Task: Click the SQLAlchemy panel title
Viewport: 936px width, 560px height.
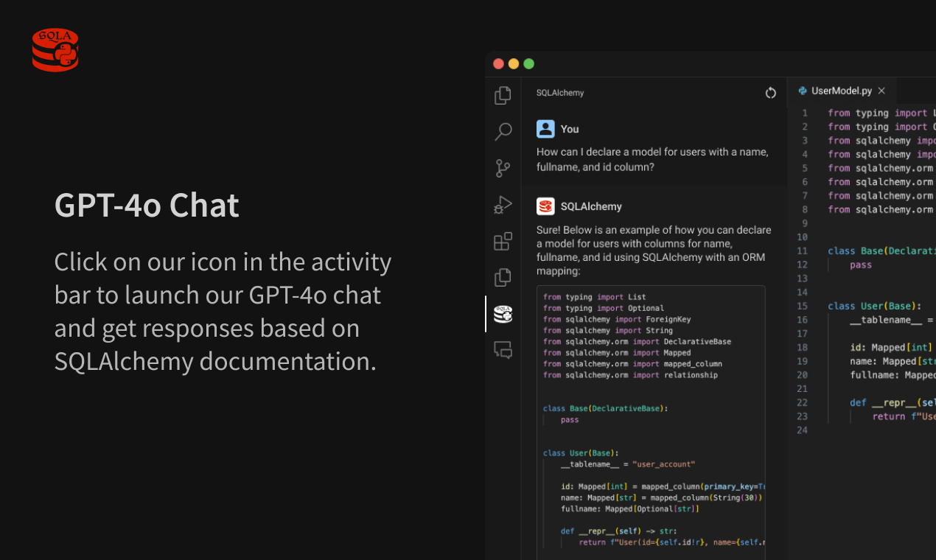Action: [x=560, y=93]
